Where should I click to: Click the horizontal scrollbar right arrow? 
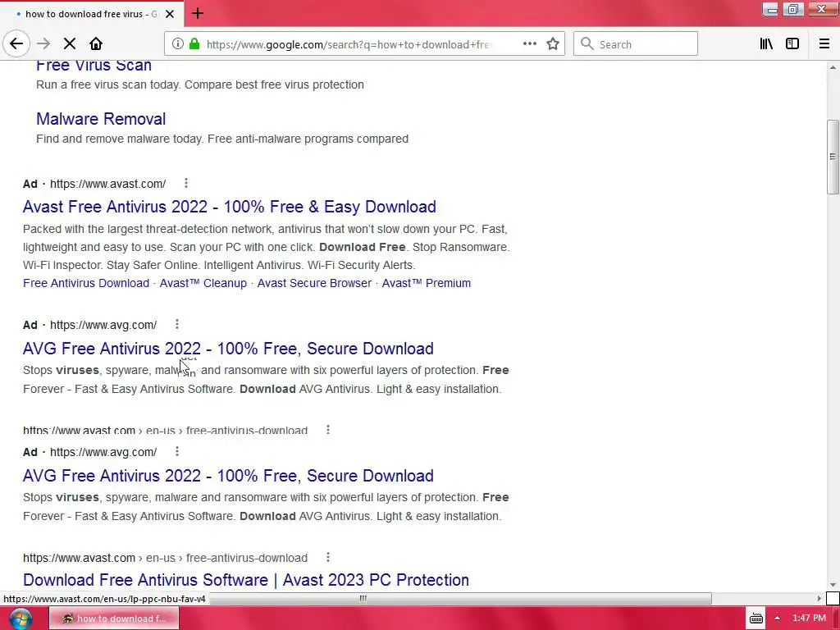coord(819,598)
